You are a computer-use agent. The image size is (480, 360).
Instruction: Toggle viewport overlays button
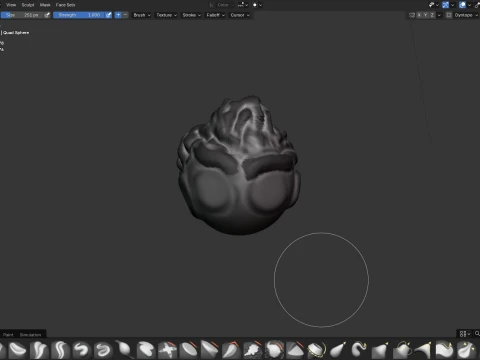click(462, 5)
